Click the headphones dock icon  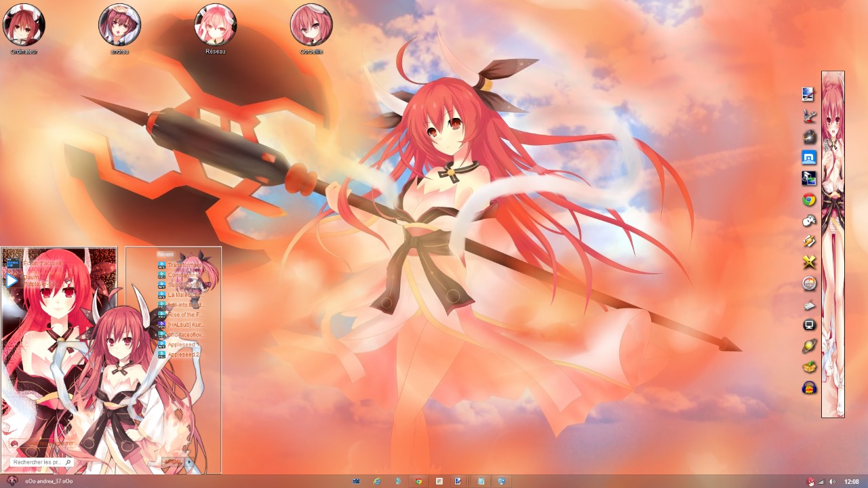(x=809, y=388)
